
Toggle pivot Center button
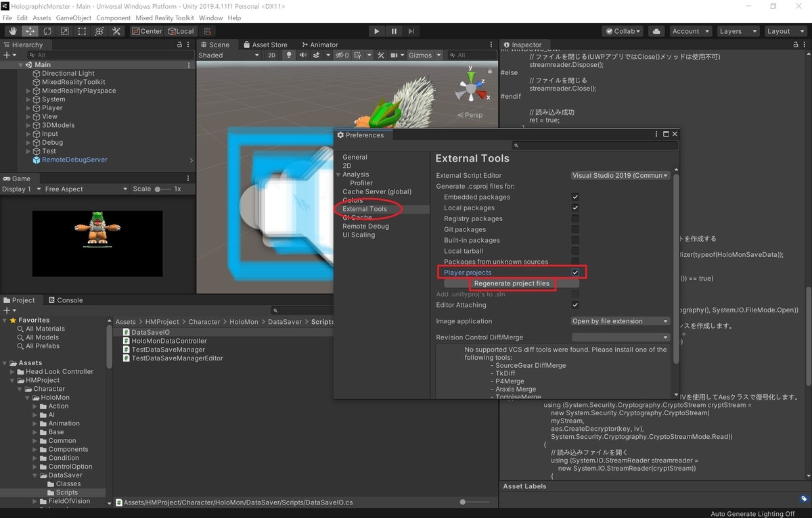(147, 31)
